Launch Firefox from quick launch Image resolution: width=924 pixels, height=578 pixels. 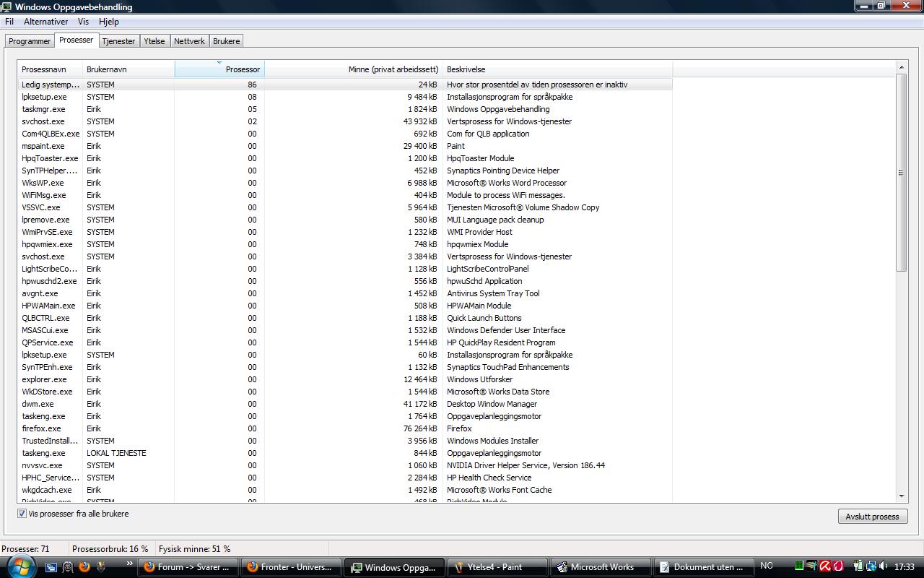84,567
